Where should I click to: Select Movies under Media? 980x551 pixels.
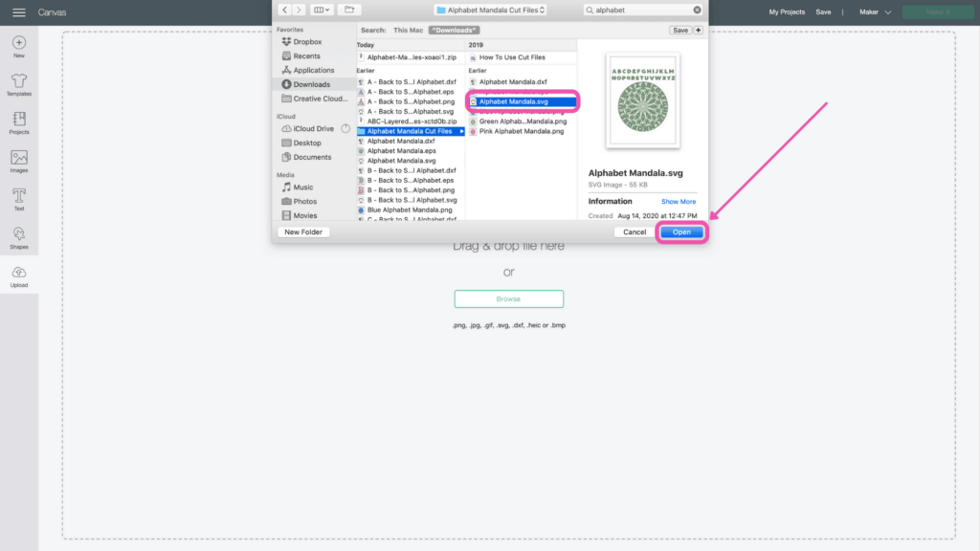click(x=300, y=215)
